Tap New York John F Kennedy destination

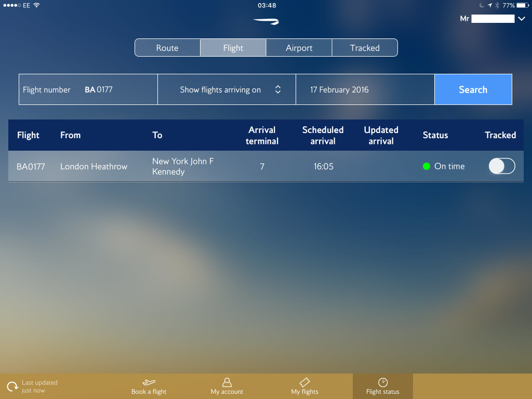point(183,166)
